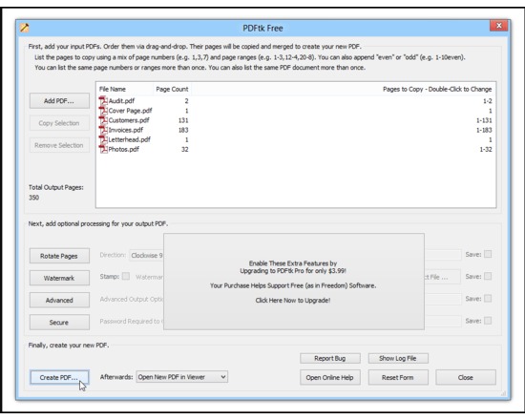Open the Afterwards dropdown menu
The width and height of the screenshot is (525, 420).
tap(181, 377)
